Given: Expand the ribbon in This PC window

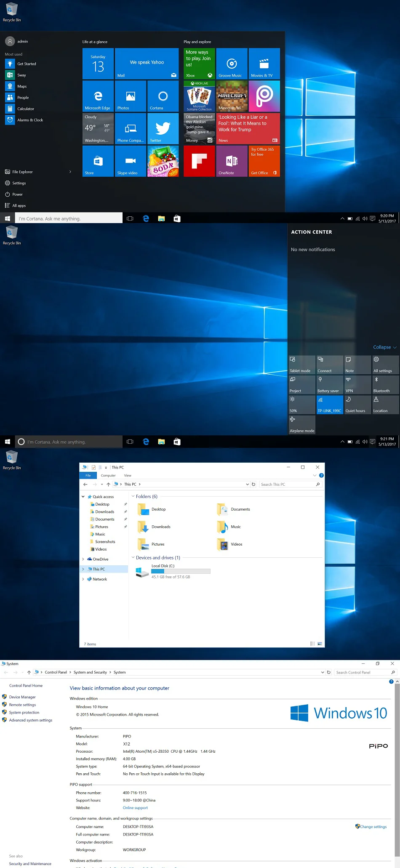Looking at the screenshot, I should pos(315,475).
